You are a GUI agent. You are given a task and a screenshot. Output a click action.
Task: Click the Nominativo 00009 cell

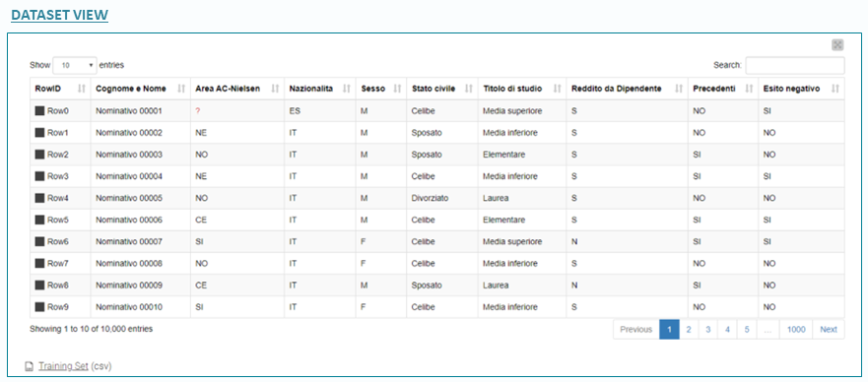point(129,286)
